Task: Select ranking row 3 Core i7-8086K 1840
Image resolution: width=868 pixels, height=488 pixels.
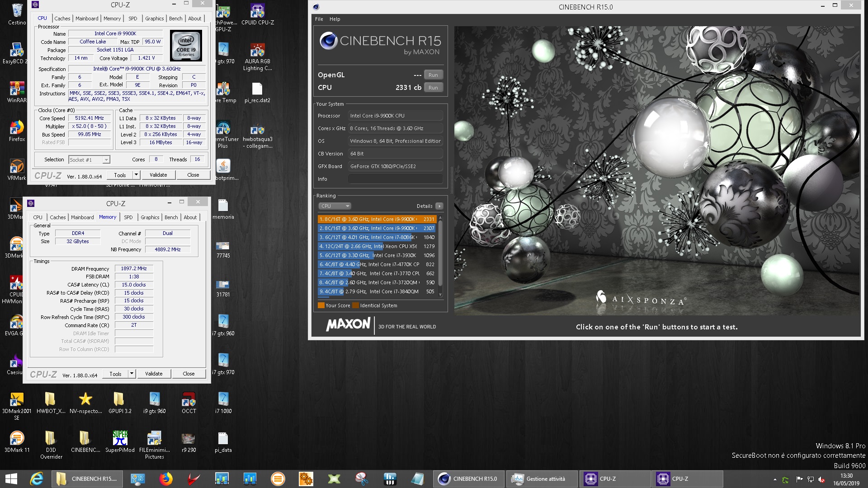Action: click(x=377, y=237)
